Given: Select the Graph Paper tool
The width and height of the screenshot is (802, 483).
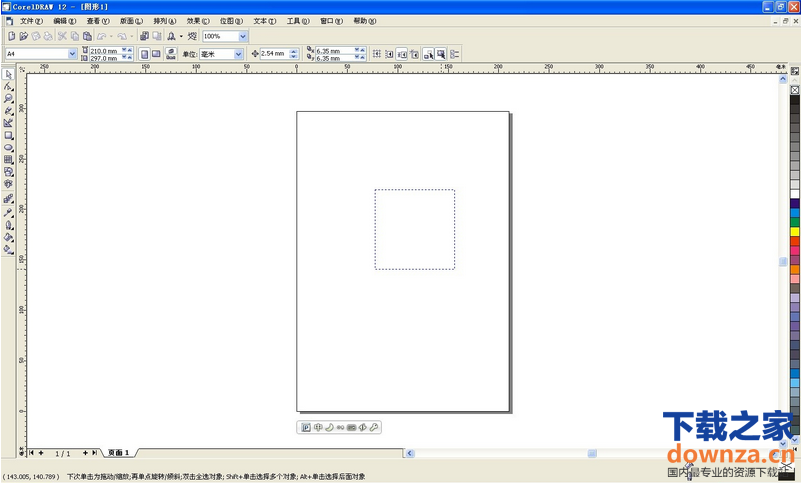Looking at the screenshot, I should pyautogui.click(x=8, y=160).
